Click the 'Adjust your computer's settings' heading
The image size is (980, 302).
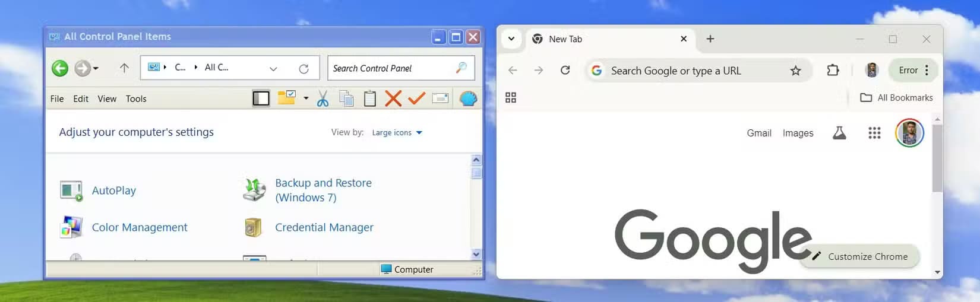(136, 132)
